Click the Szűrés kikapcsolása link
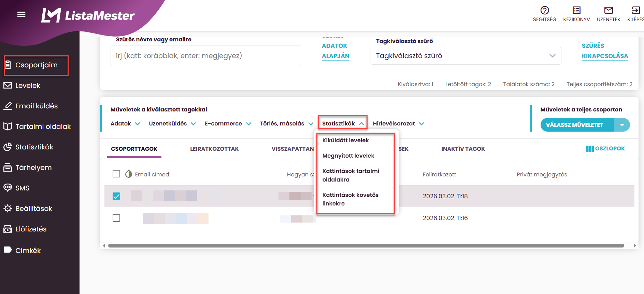Screen dimensions: 644x294 pos(605,51)
